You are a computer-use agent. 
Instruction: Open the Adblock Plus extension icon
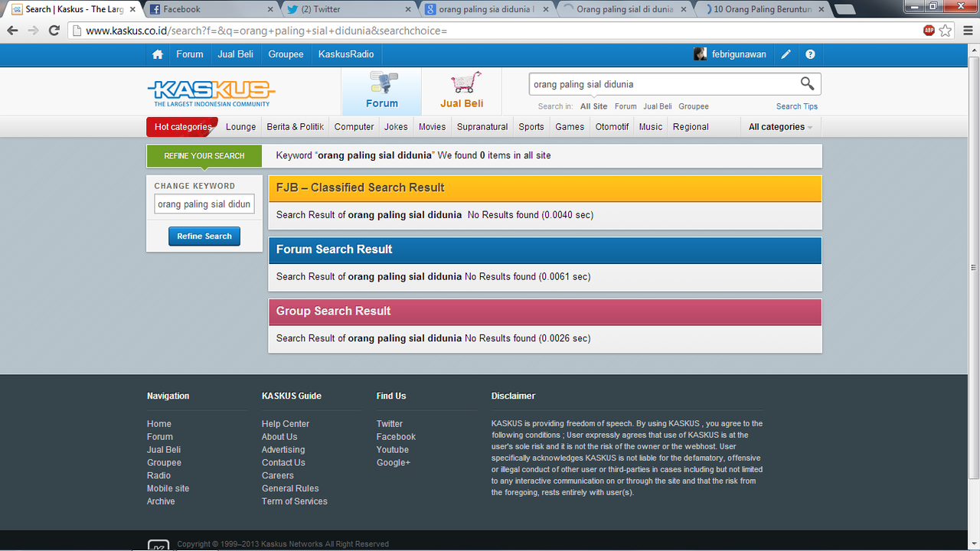click(929, 31)
